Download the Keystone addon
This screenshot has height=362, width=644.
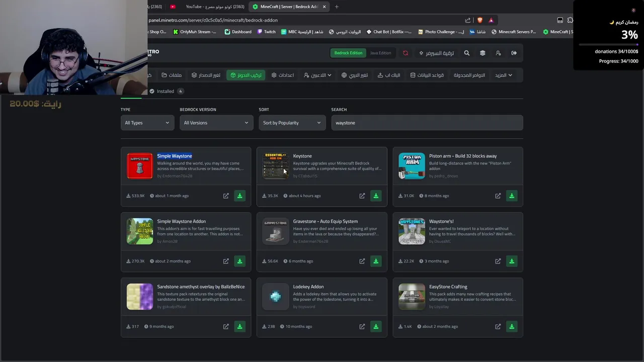[376, 196]
